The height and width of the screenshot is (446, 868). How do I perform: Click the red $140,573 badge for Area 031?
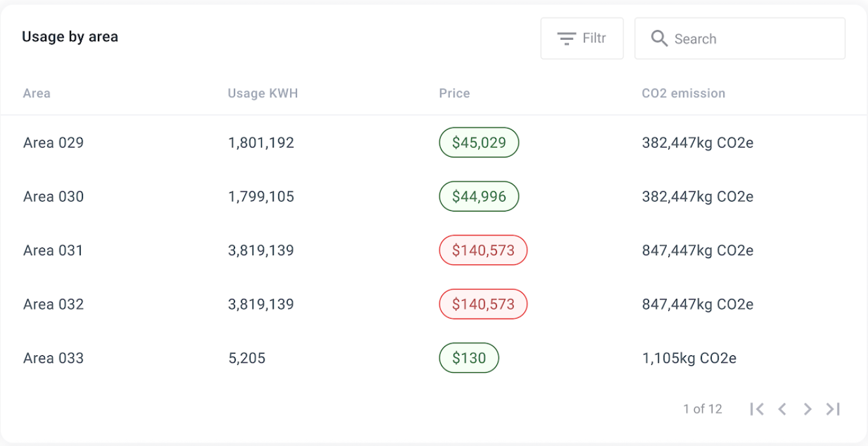click(483, 250)
